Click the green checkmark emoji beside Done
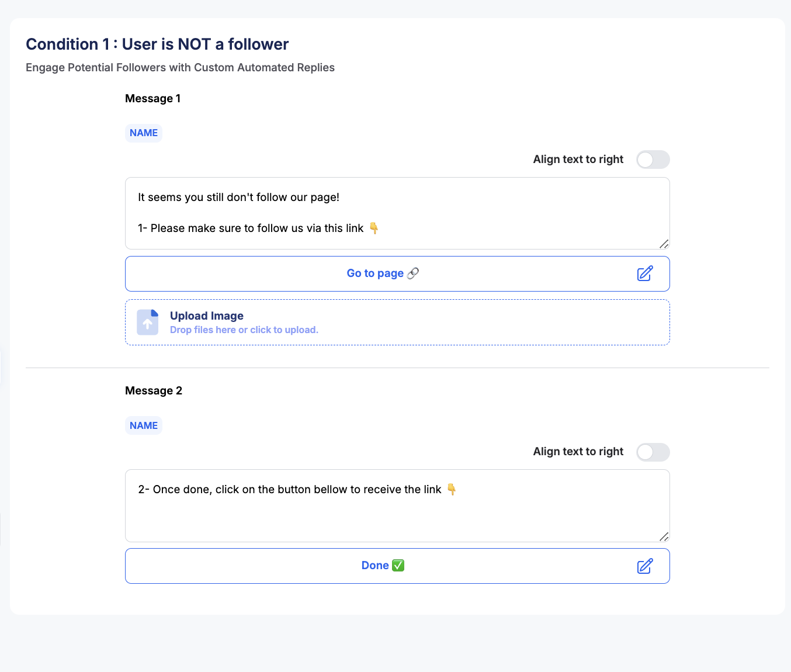 click(398, 565)
